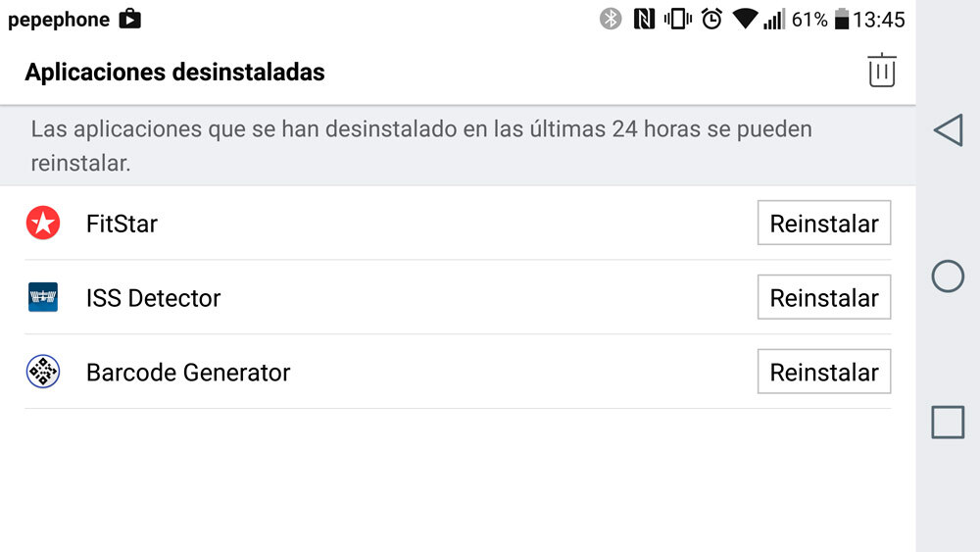Tap the Barcode Generator app icon
This screenshot has width=980, height=552.
tap(43, 373)
